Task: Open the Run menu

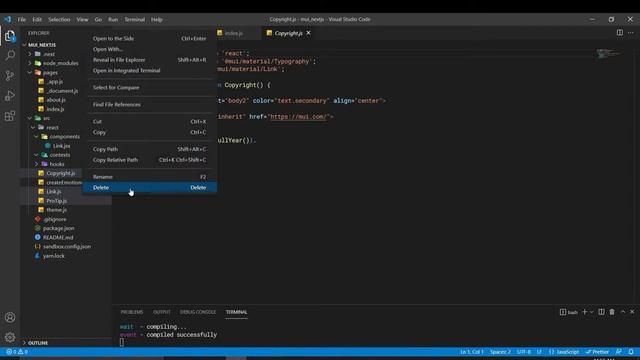Action: 113,19
